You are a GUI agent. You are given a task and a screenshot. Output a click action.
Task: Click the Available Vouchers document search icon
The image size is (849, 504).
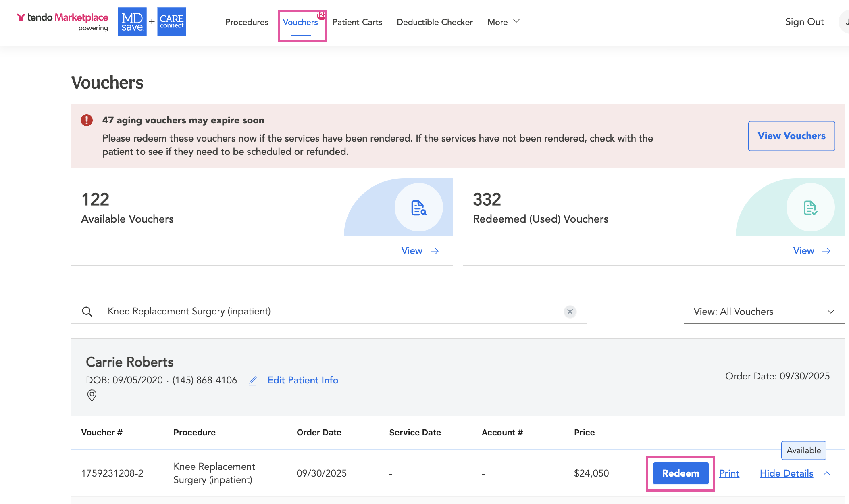click(x=418, y=208)
